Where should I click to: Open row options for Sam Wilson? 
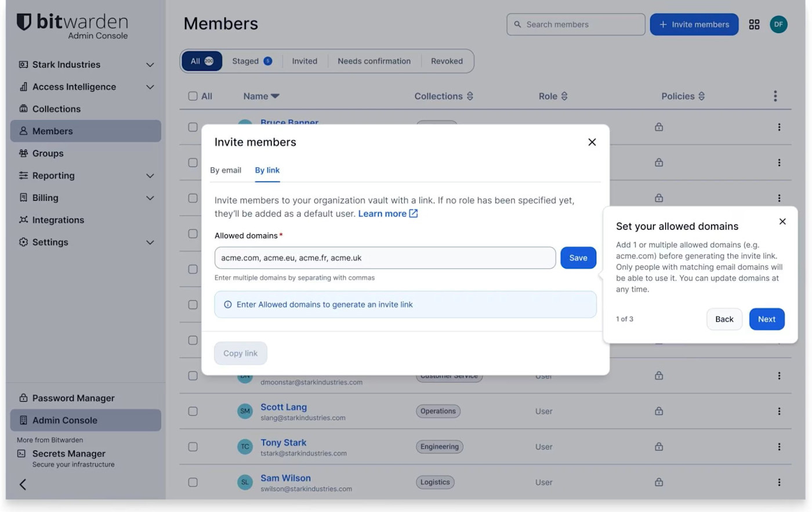click(x=779, y=482)
